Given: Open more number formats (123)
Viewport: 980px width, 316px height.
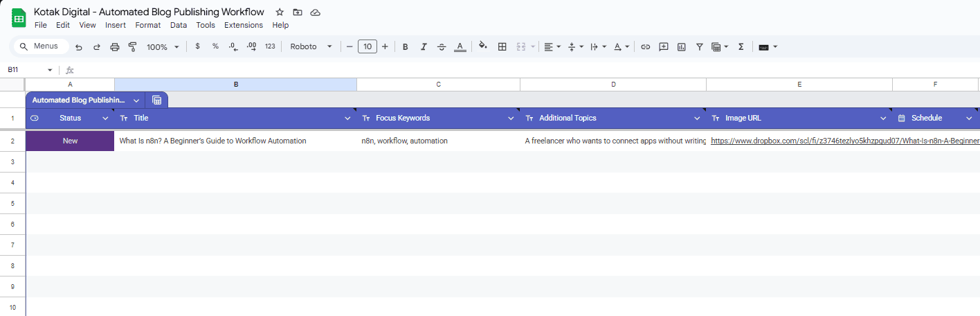Looking at the screenshot, I should click(x=270, y=46).
